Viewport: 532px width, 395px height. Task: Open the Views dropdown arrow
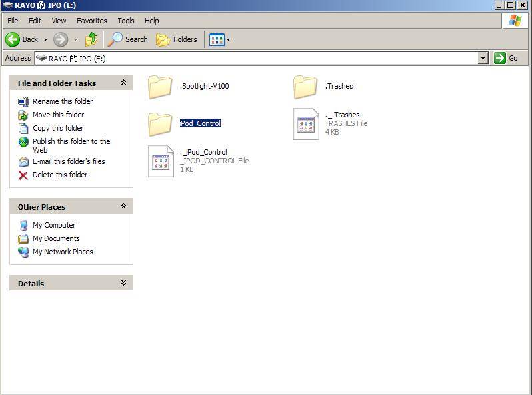point(229,40)
